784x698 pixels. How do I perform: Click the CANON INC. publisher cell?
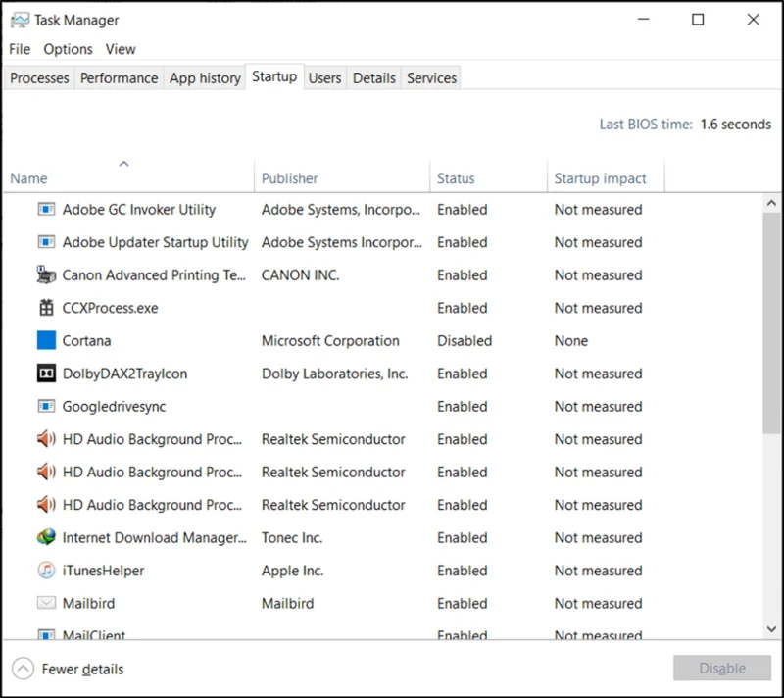[x=301, y=275]
